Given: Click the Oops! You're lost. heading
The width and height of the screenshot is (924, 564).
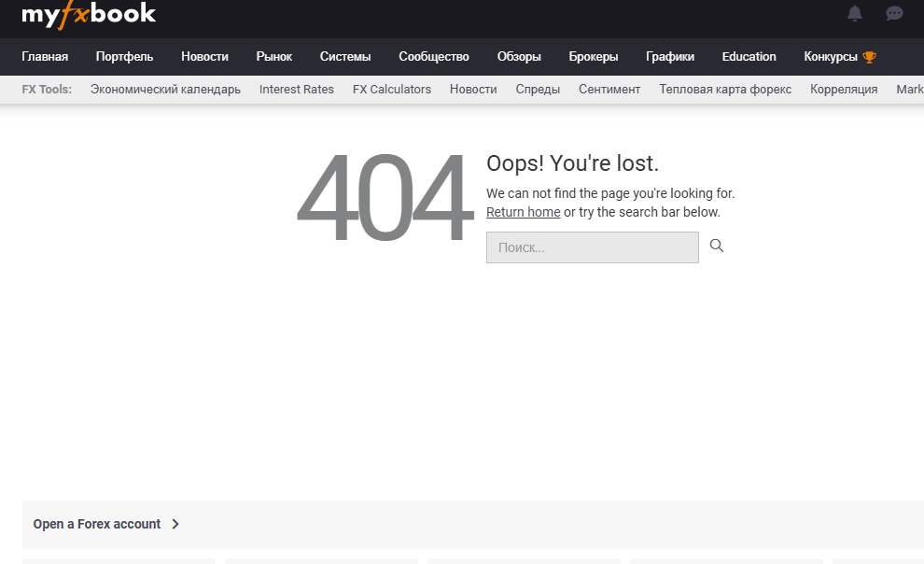Looking at the screenshot, I should click(572, 163).
